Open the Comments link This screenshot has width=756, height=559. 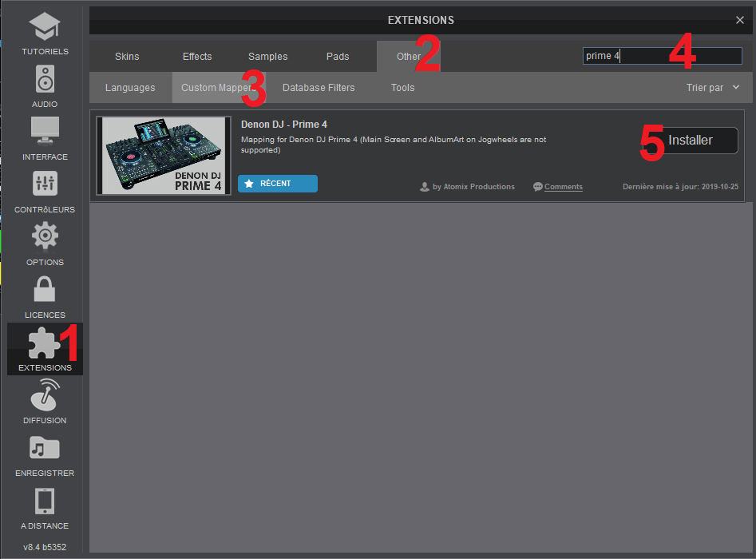point(563,187)
